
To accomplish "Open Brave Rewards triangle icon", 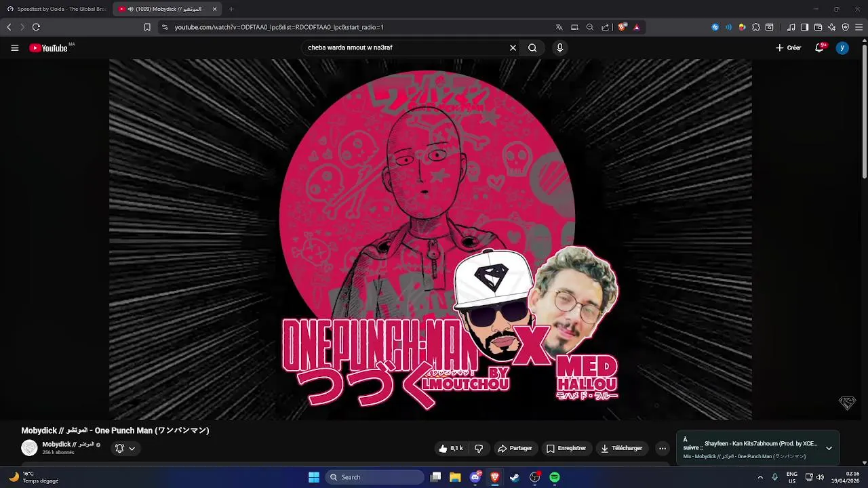I will 636,27.
